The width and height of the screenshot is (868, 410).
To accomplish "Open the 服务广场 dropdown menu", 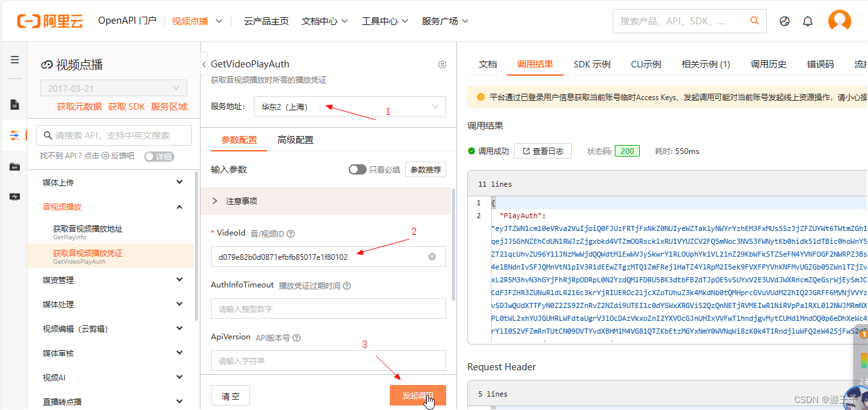I will (445, 21).
